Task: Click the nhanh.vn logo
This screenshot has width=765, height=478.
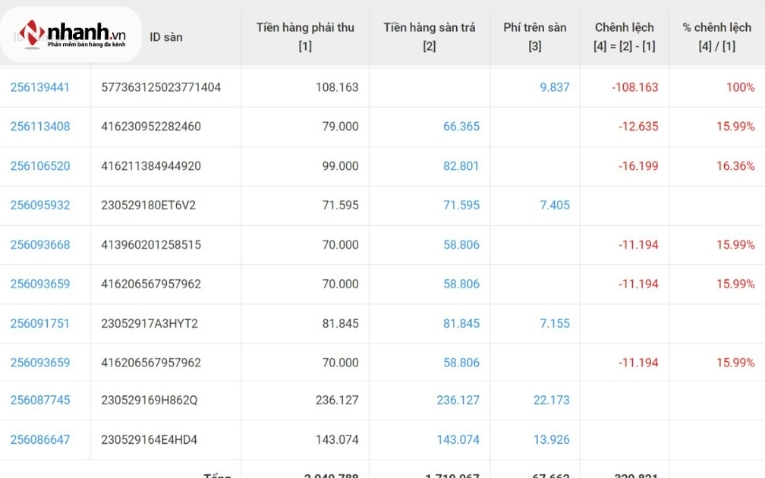Action: (x=70, y=36)
